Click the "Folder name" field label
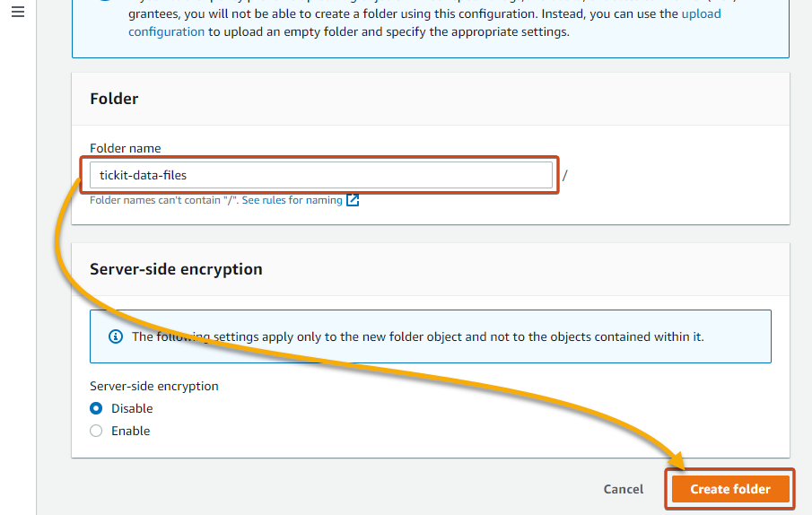The image size is (812, 515). pyautogui.click(x=126, y=148)
